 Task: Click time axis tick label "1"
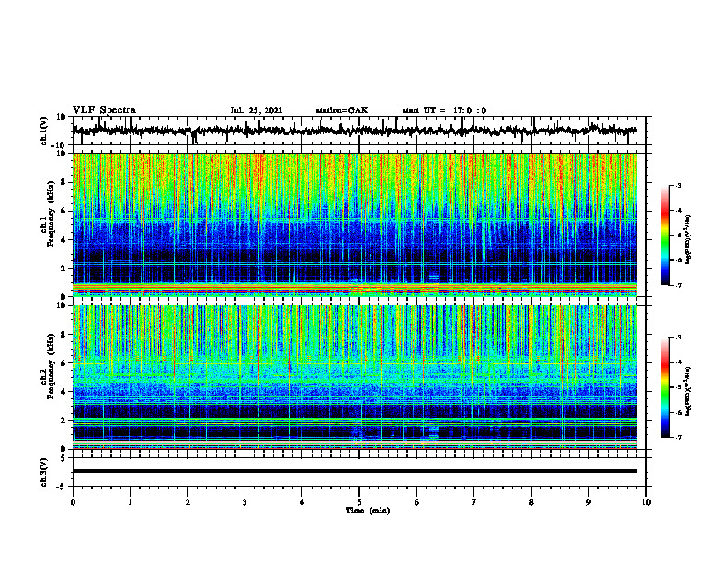coord(130,502)
